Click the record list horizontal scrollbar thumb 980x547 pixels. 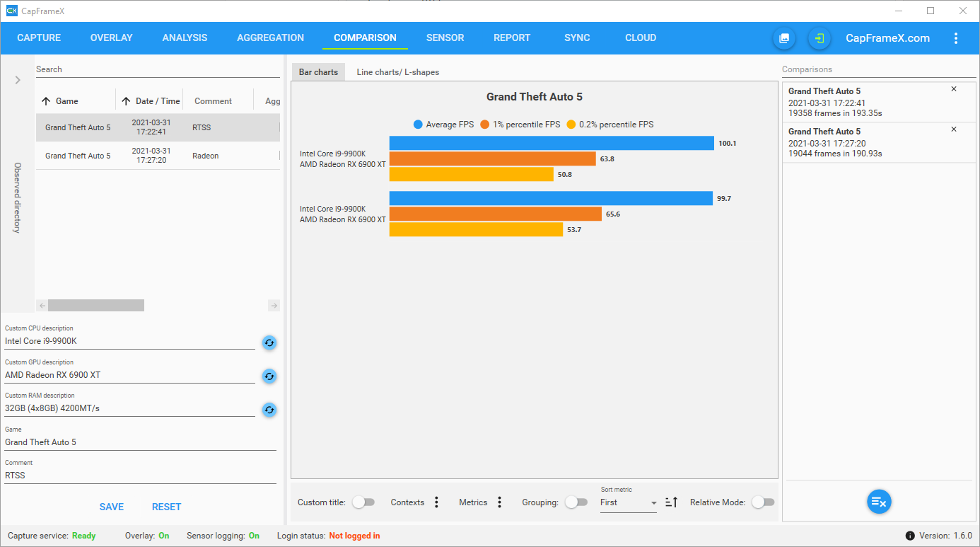point(96,306)
